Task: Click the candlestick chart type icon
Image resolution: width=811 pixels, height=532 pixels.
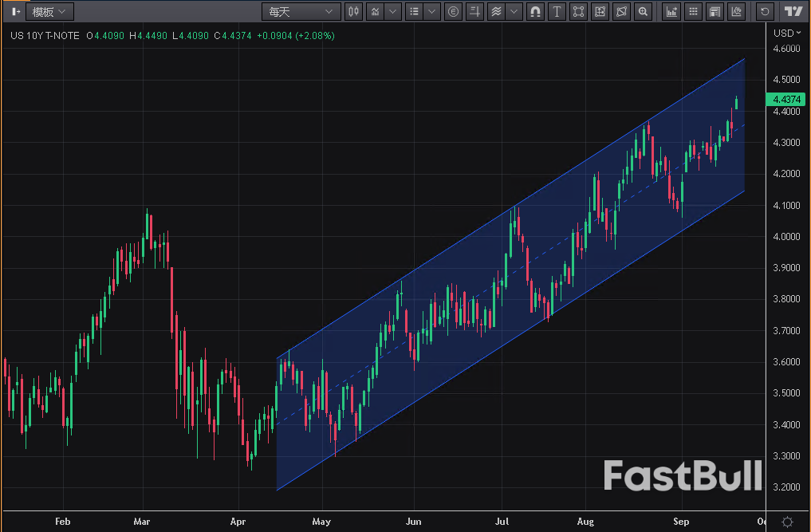Action: [x=354, y=11]
